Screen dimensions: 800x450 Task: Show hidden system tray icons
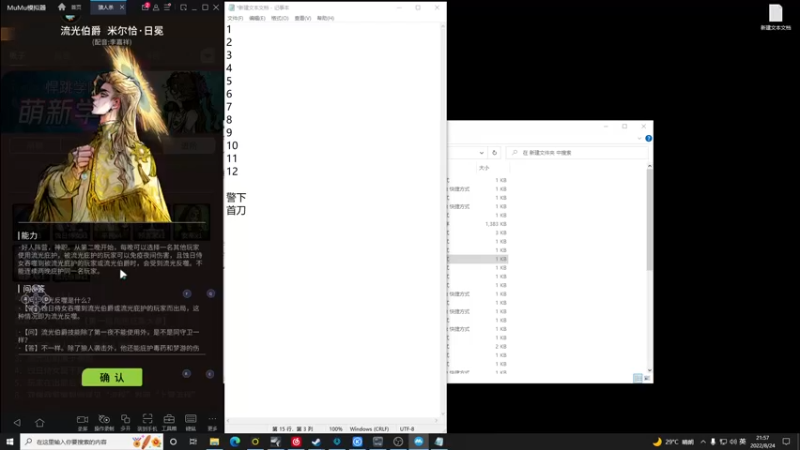click(x=703, y=441)
